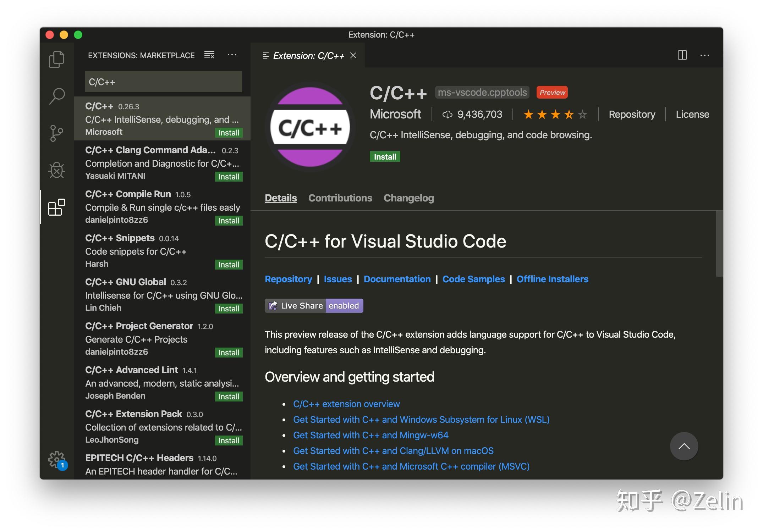Click the scroll-to-top arrow button
The height and width of the screenshot is (532, 763).
(684, 446)
